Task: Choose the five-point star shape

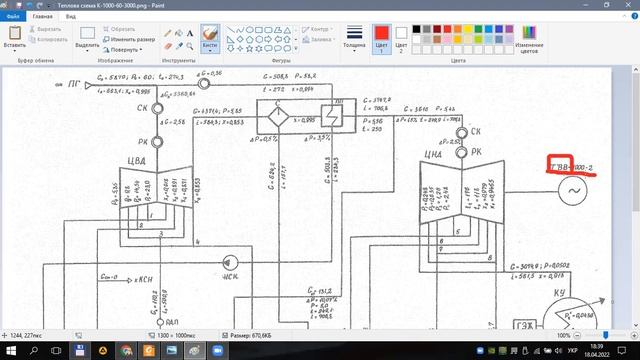Action: click(x=249, y=49)
